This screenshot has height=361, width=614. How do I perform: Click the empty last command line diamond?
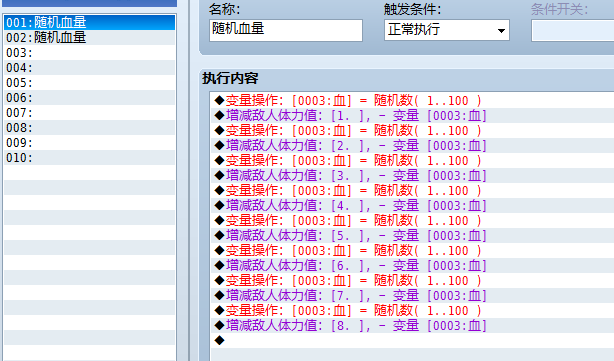219,340
